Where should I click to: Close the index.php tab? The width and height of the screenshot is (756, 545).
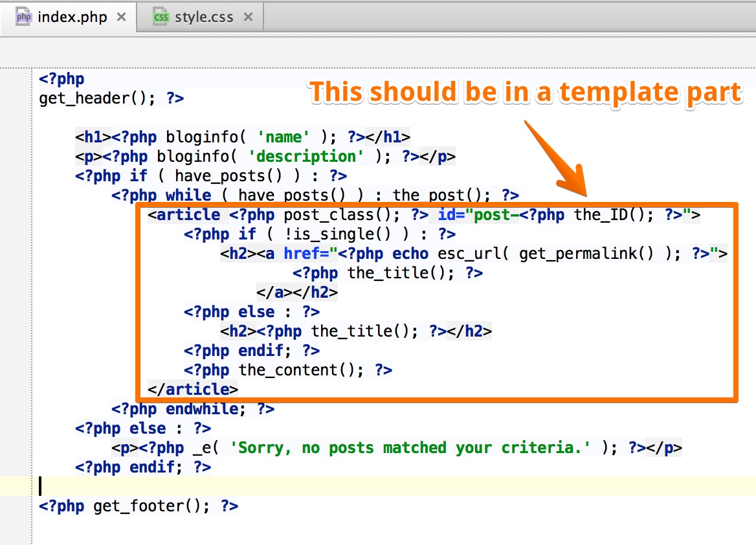122,17
